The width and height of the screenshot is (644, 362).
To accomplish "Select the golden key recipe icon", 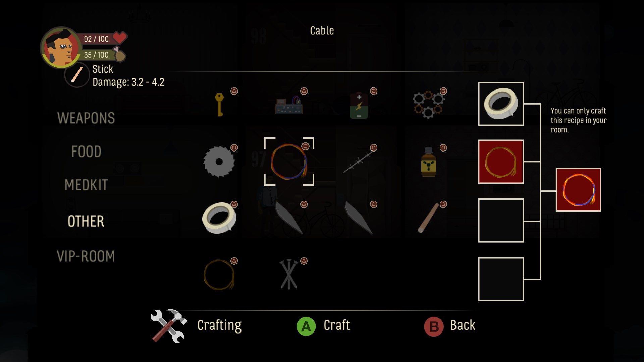I will pos(219,105).
